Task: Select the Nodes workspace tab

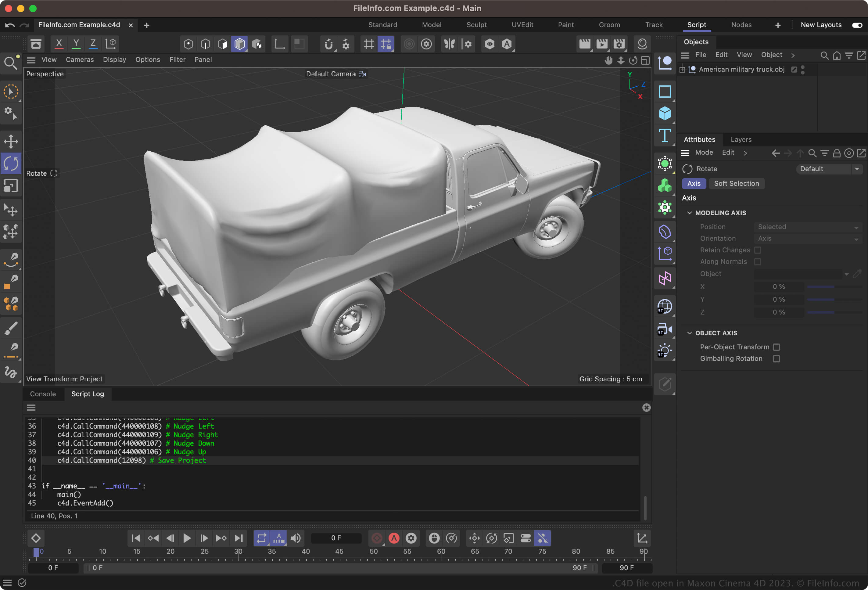Action: coord(742,24)
